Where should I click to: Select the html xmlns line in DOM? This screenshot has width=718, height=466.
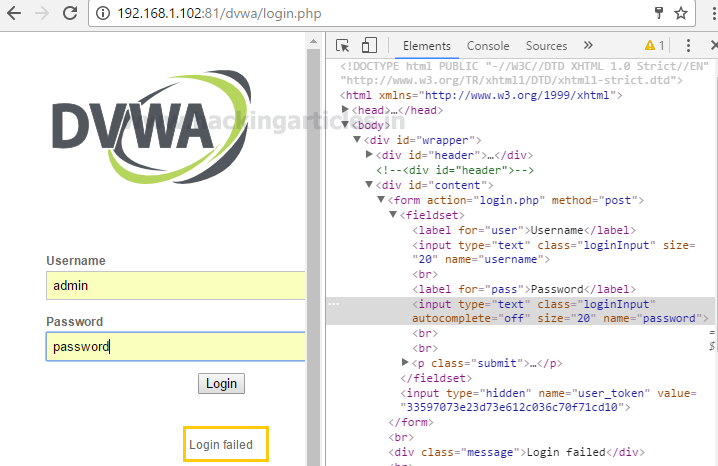[481, 95]
